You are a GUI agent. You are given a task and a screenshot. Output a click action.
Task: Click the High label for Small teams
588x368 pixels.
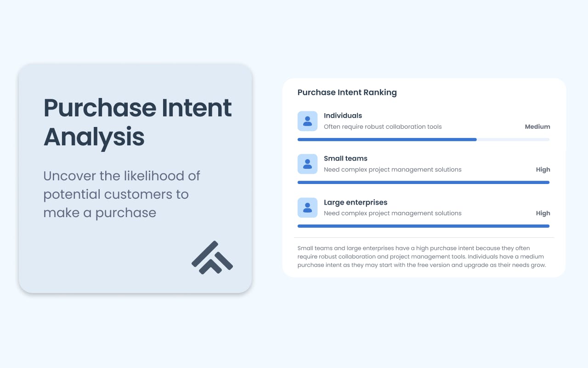tap(543, 169)
